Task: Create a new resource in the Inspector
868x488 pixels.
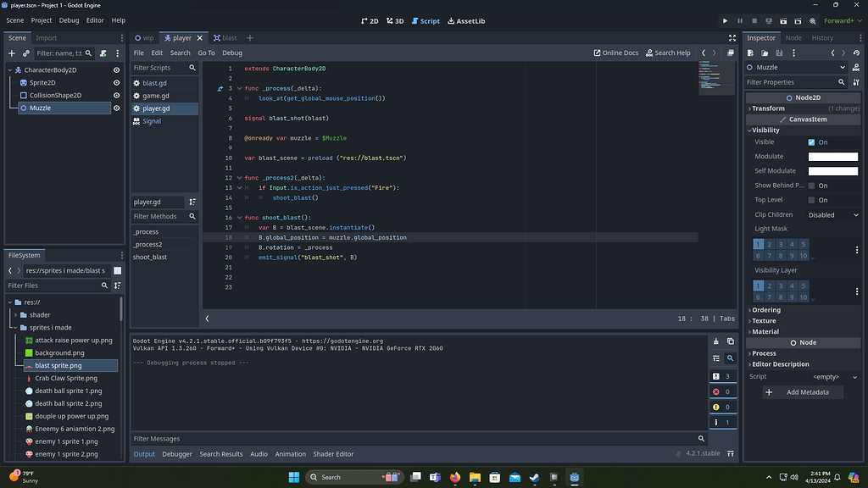Action: click(750, 53)
